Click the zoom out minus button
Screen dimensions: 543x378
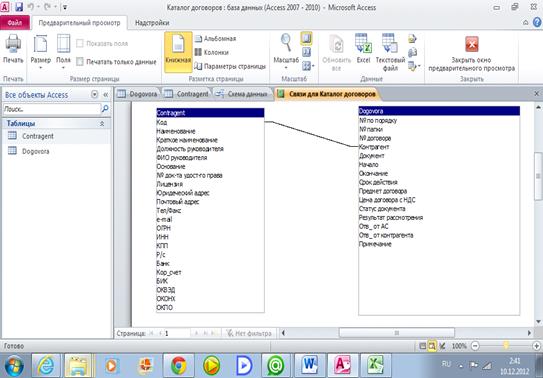coord(475,345)
